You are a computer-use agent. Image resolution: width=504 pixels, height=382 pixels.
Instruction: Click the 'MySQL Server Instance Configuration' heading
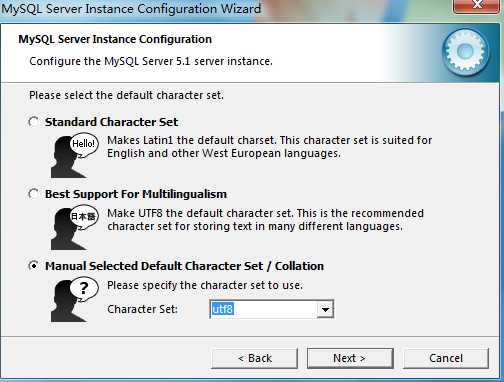pos(115,39)
